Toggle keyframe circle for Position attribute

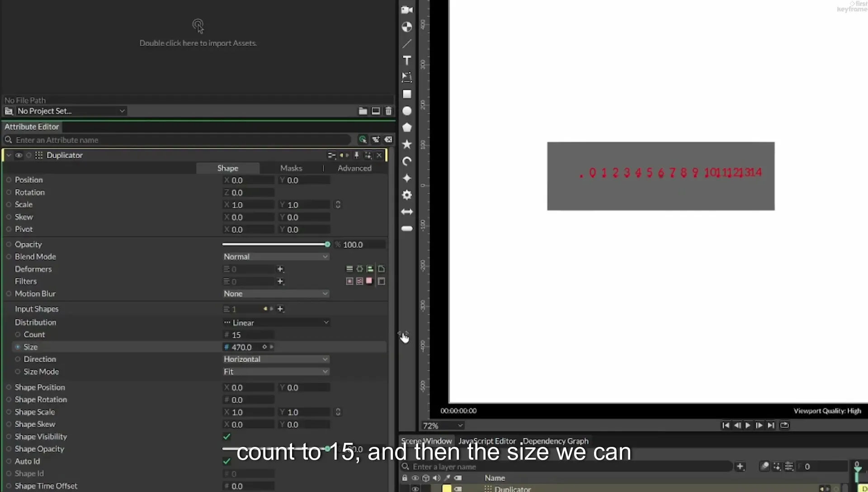point(9,180)
